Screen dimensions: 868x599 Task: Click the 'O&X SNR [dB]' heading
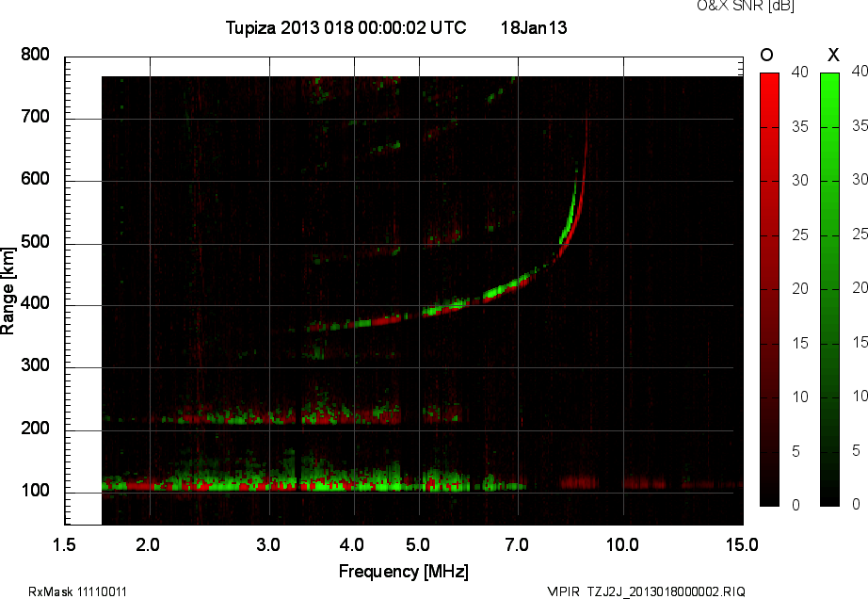745,6
